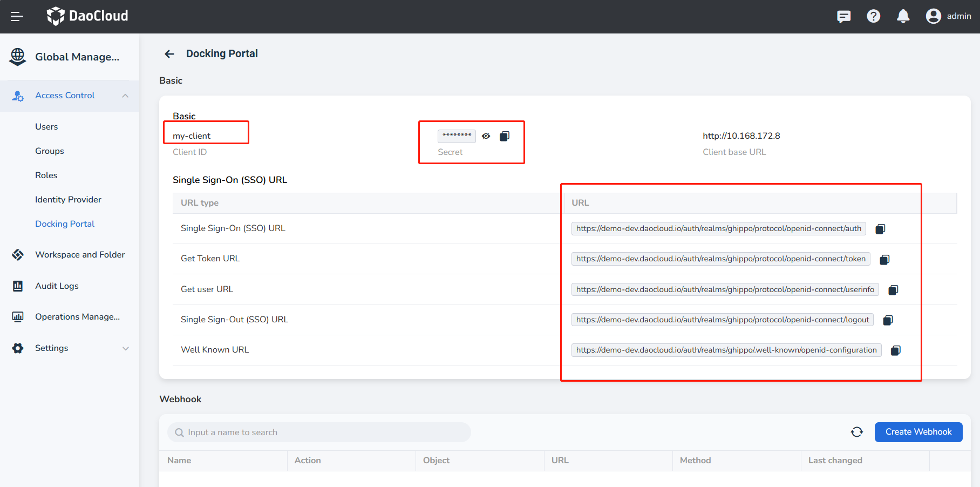Viewport: 980px width, 487px height.
Task: Open the notifications bell
Action: pos(903,17)
